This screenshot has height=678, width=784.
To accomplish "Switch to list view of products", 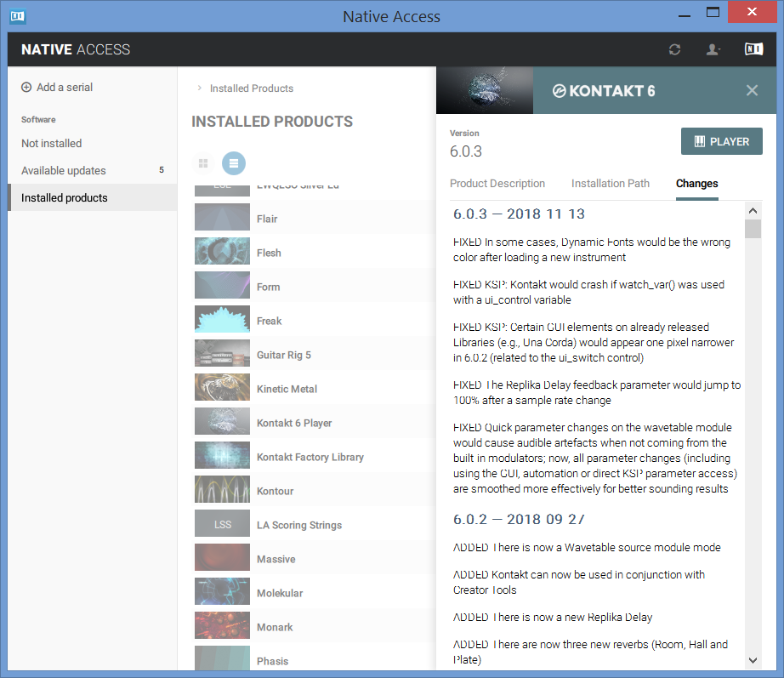I will point(234,163).
